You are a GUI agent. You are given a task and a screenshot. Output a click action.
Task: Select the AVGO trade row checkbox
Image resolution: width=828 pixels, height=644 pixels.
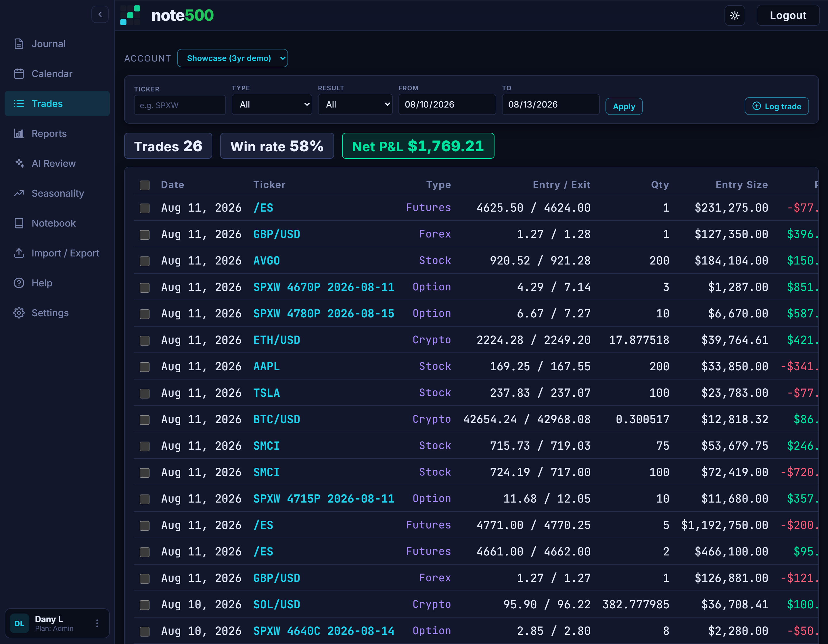tap(144, 262)
